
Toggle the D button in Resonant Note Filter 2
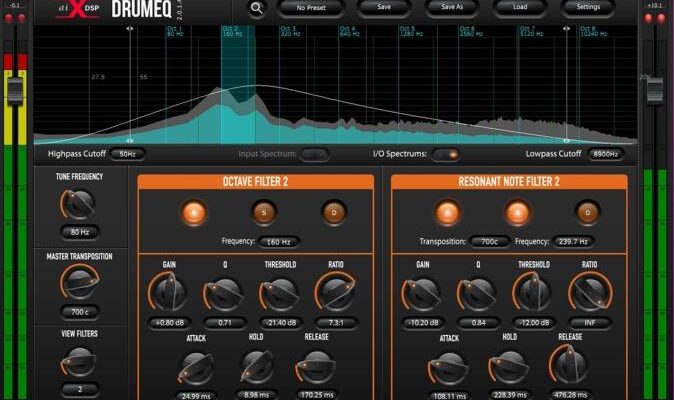coord(587,212)
